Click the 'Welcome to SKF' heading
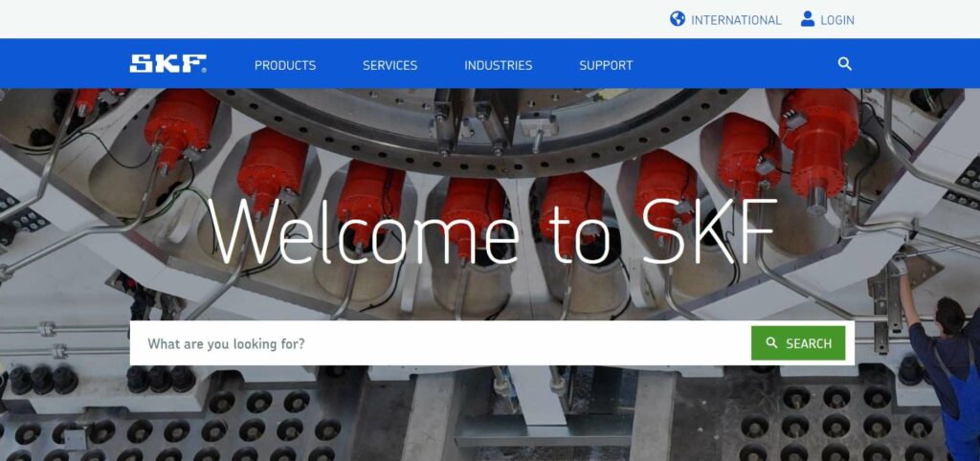This screenshot has height=461, width=980. point(494,231)
